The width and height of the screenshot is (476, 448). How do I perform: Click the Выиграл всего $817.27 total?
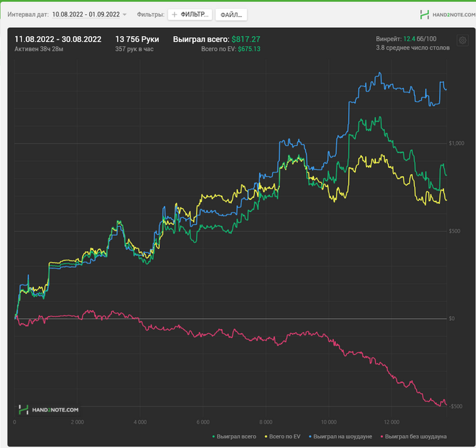216,39
